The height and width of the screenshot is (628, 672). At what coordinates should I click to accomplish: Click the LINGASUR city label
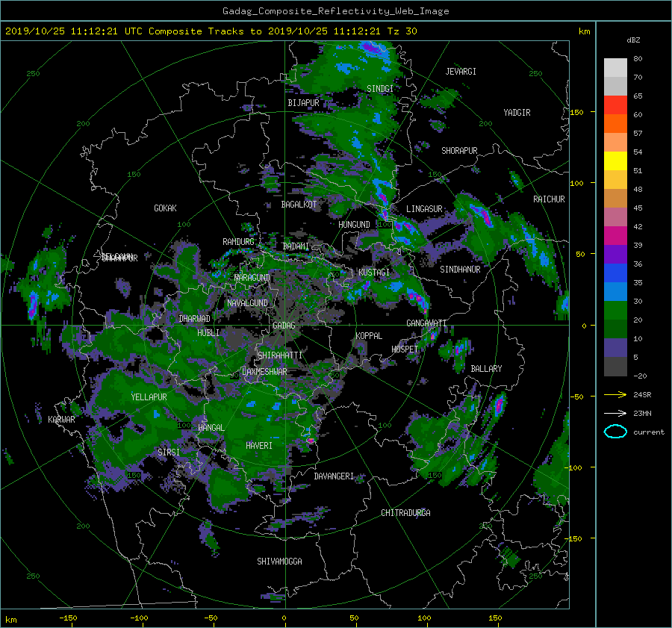[424, 209]
